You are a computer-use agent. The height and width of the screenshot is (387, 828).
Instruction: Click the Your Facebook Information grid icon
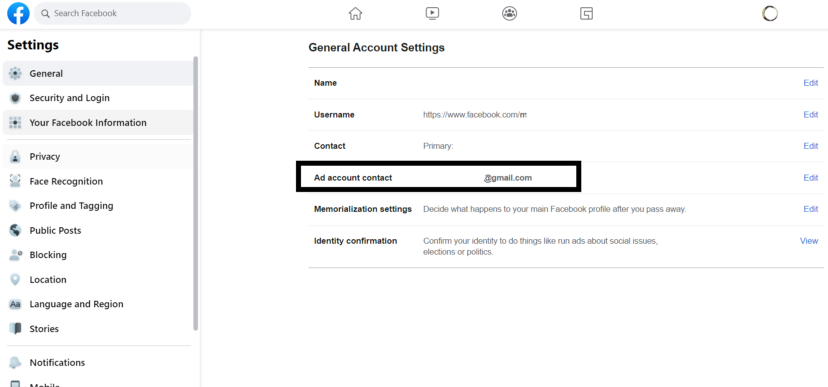15,122
